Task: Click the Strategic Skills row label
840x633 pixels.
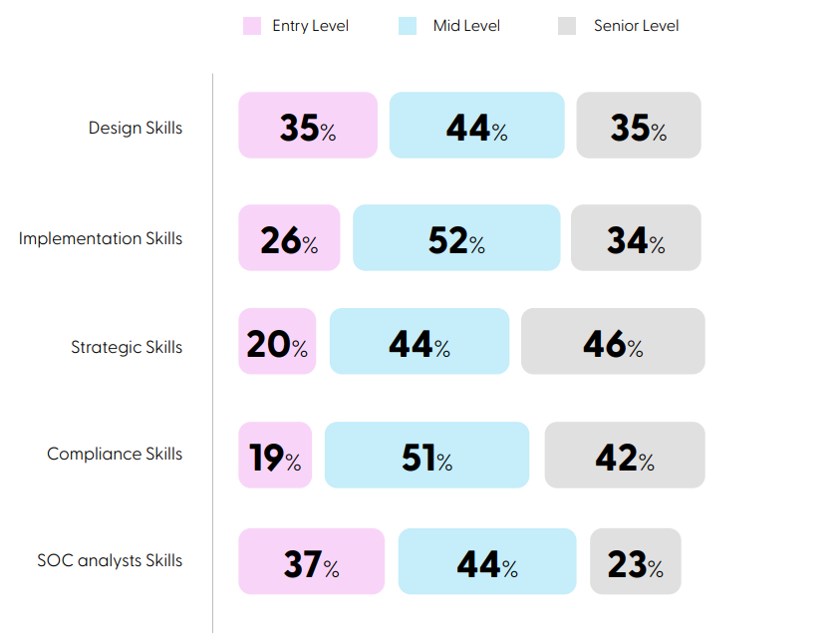Action: [x=127, y=347]
